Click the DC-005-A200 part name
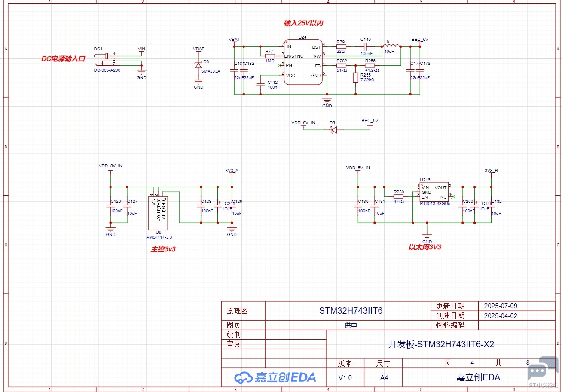 click(107, 70)
